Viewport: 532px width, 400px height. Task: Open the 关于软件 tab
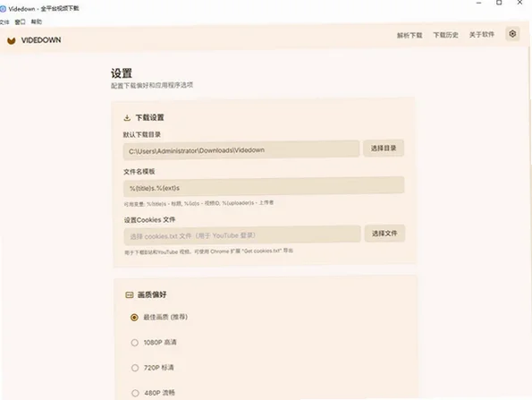tap(481, 34)
